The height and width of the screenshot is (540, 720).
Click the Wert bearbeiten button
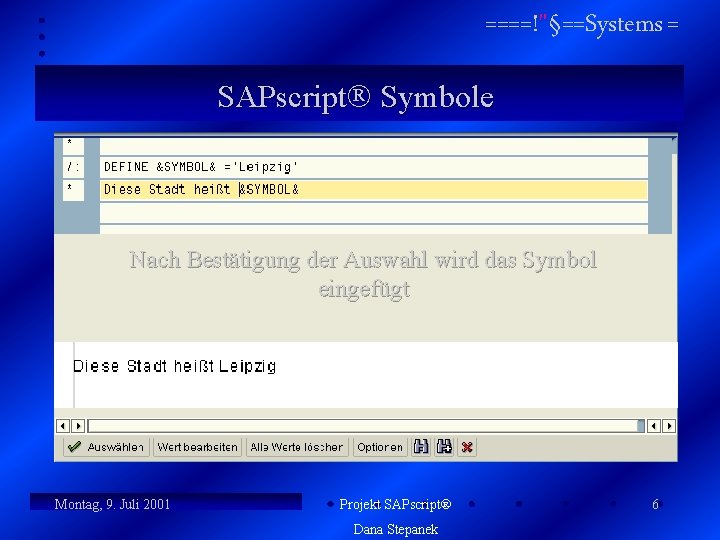tap(197, 447)
